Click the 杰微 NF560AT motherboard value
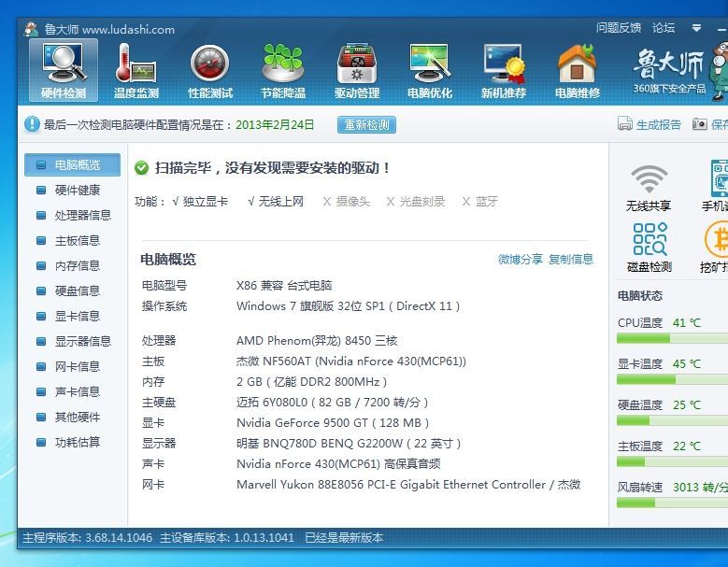The image size is (728, 567). pos(351,361)
